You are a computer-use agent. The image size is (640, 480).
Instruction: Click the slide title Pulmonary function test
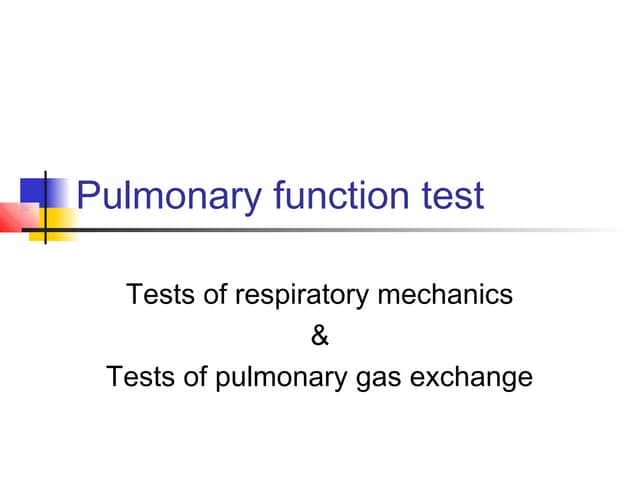pyautogui.click(x=280, y=194)
